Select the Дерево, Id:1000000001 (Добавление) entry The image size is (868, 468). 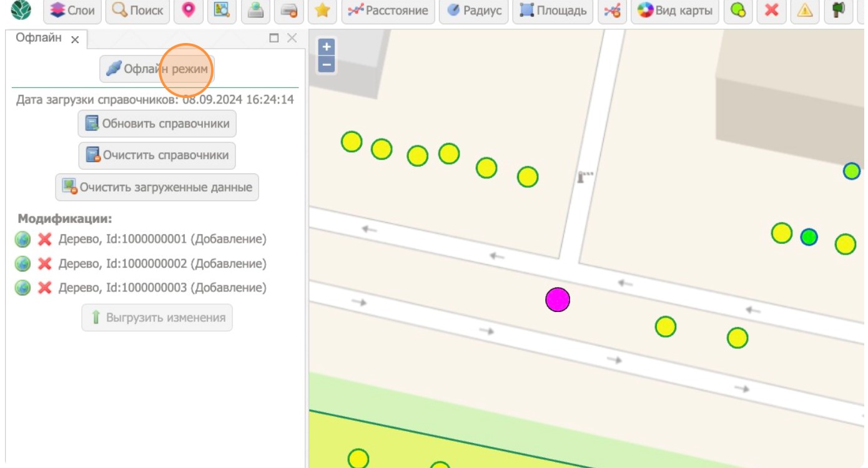[162, 239]
